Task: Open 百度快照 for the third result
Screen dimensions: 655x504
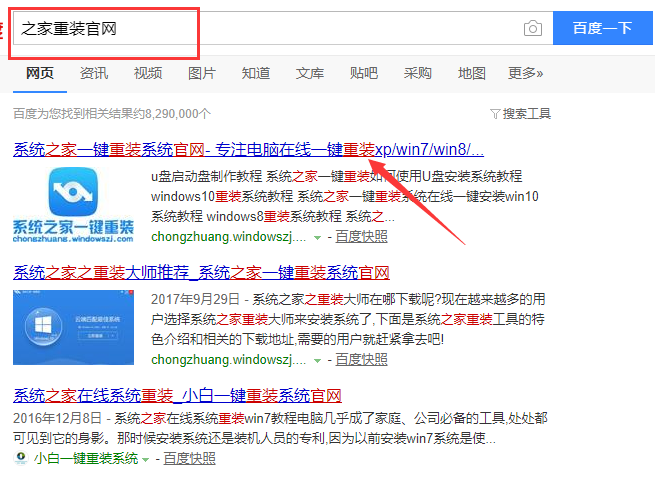Action: (190, 459)
